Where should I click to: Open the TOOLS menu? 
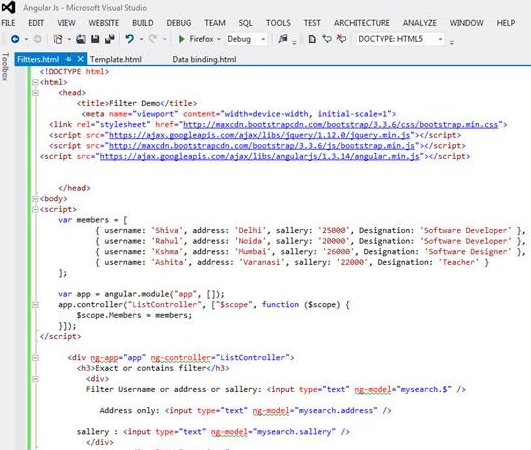(x=278, y=23)
